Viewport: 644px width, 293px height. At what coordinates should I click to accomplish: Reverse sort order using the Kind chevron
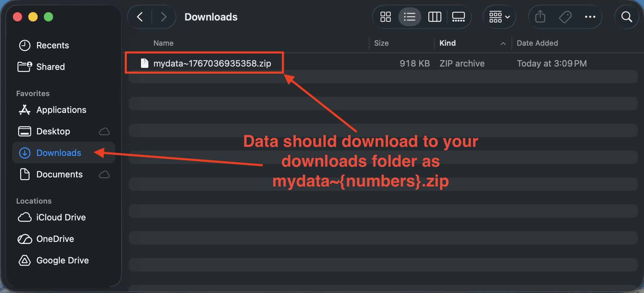(502, 43)
